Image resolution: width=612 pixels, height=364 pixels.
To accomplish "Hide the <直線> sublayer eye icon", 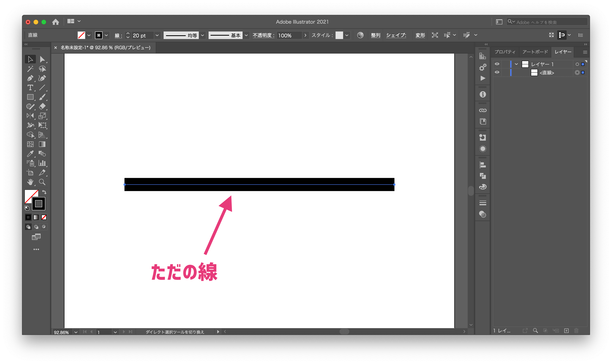I will point(497,72).
